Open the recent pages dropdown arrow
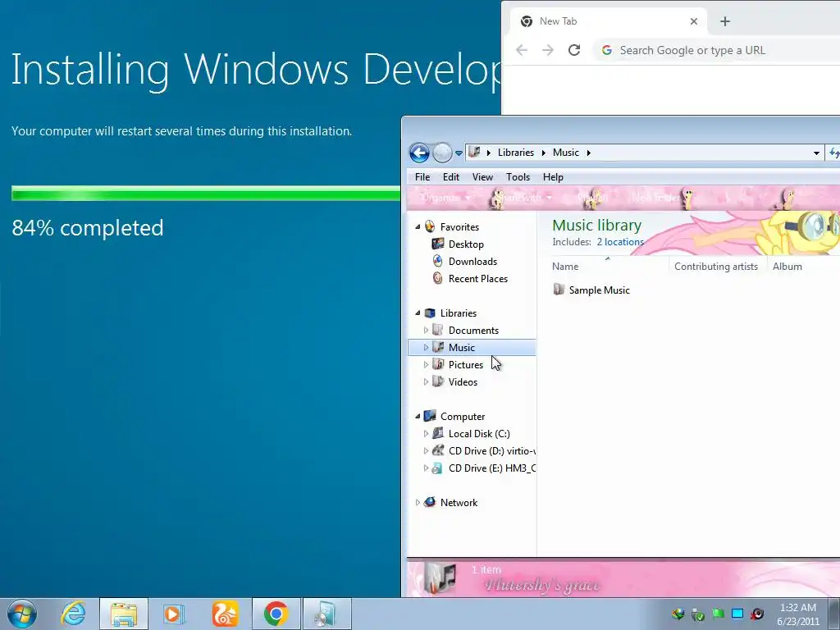840x630 pixels. pyautogui.click(x=459, y=153)
